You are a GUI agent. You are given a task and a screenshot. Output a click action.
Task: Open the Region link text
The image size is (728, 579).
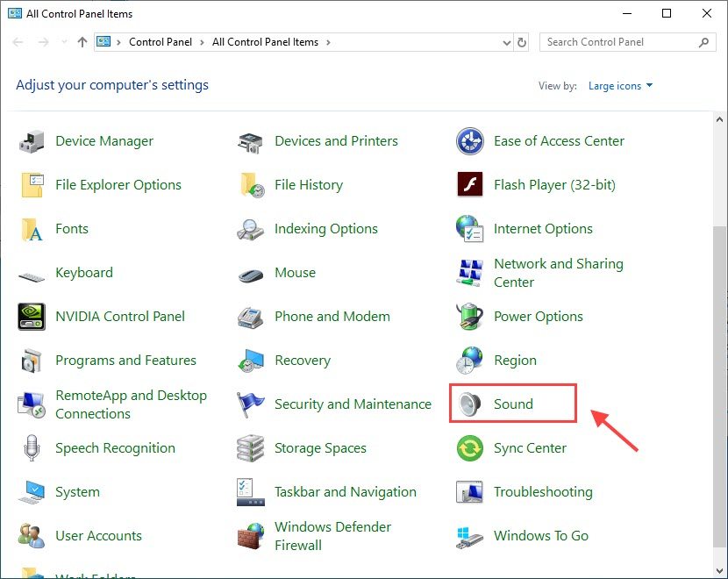(x=515, y=361)
